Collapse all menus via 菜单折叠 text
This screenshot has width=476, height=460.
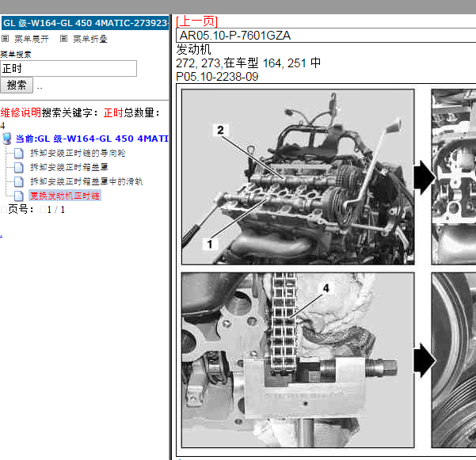point(90,39)
